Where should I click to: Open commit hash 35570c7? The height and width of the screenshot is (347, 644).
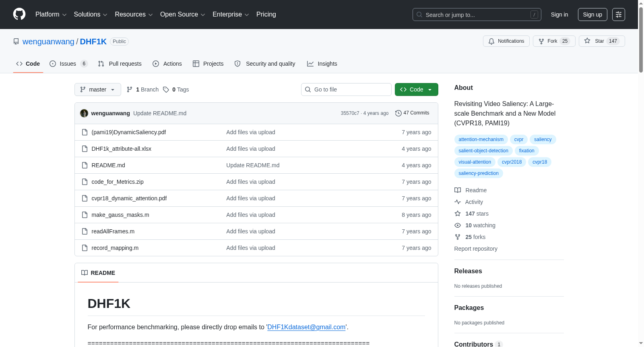(350, 113)
